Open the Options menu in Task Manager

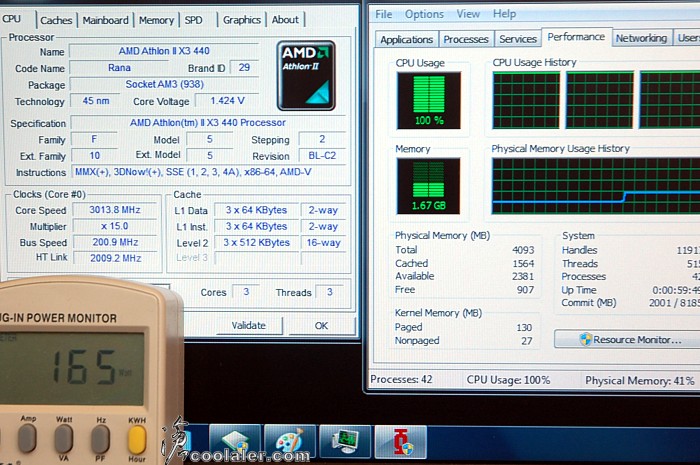(x=424, y=14)
